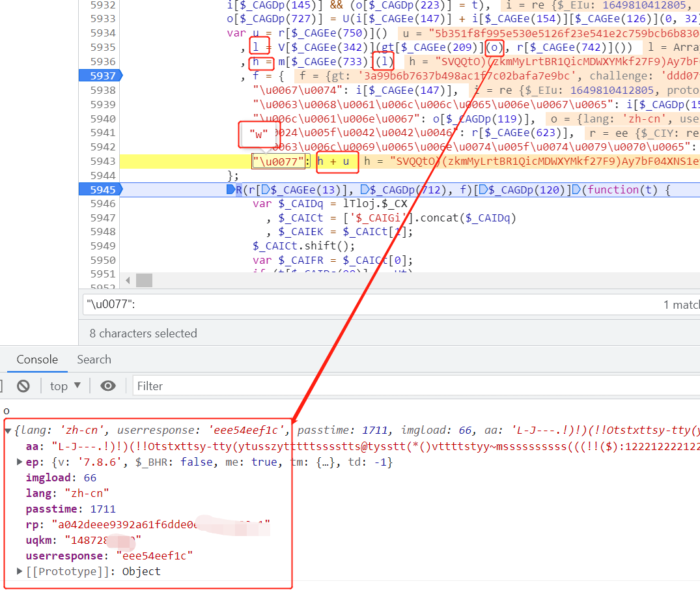Screen dimensions: 700x594
Task: Expand the [[Prototype]] Object entry
Action: click(x=19, y=571)
